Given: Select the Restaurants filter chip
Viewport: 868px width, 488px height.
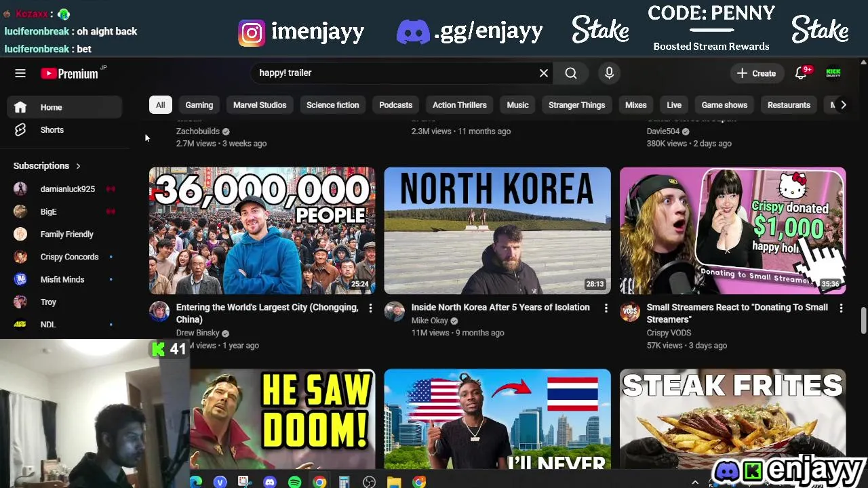Looking at the screenshot, I should [x=789, y=105].
